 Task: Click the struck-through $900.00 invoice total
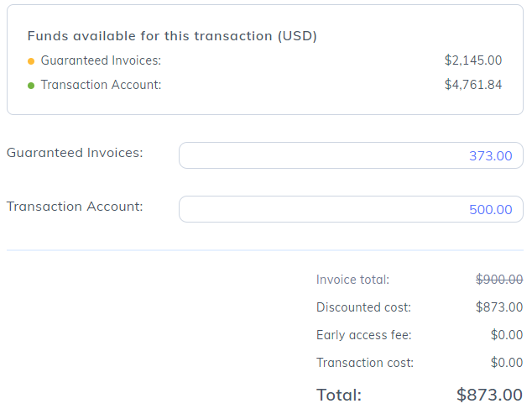[x=499, y=280]
